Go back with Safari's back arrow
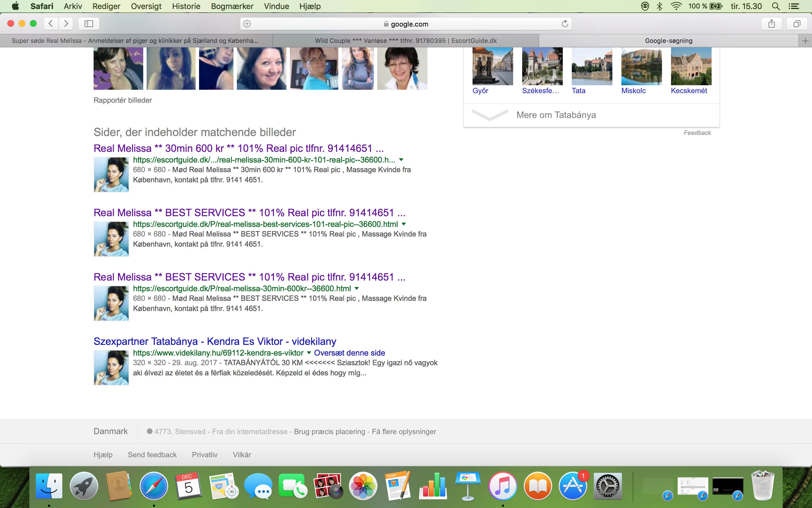This screenshot has height=508, width=812. 51,23
